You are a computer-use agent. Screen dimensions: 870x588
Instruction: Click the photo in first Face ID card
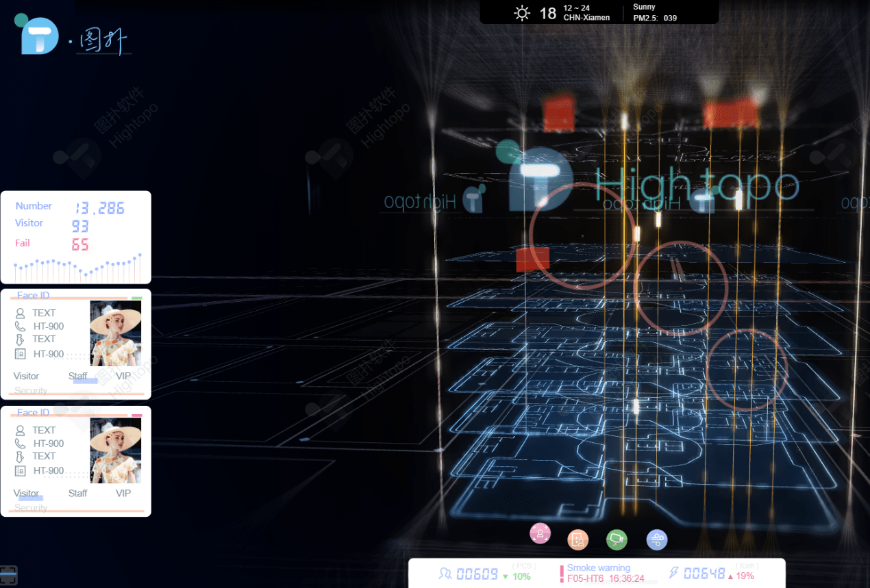[116, 333]
